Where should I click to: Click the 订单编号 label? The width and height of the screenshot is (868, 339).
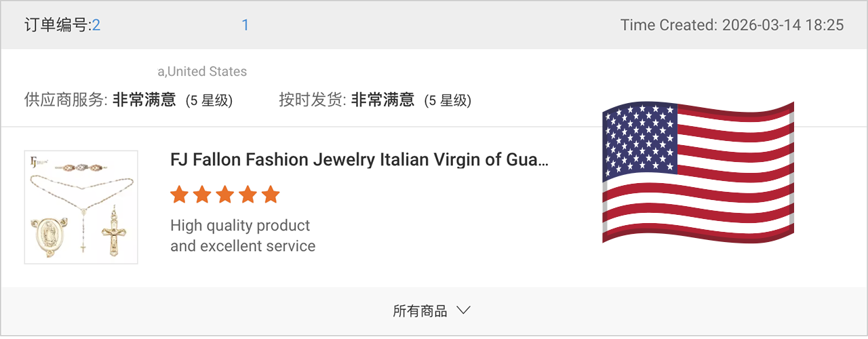pos(58,25)
